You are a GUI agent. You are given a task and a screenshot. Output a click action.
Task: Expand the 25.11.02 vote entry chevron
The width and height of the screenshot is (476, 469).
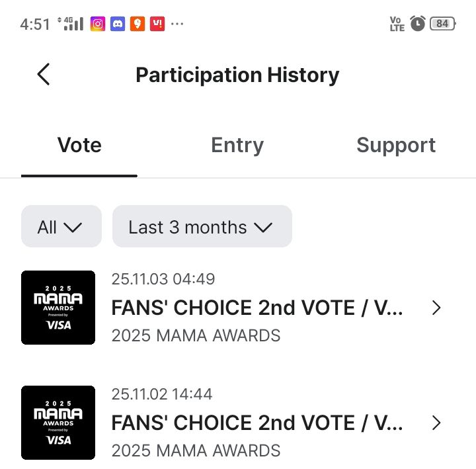click(x=436, y=423)
